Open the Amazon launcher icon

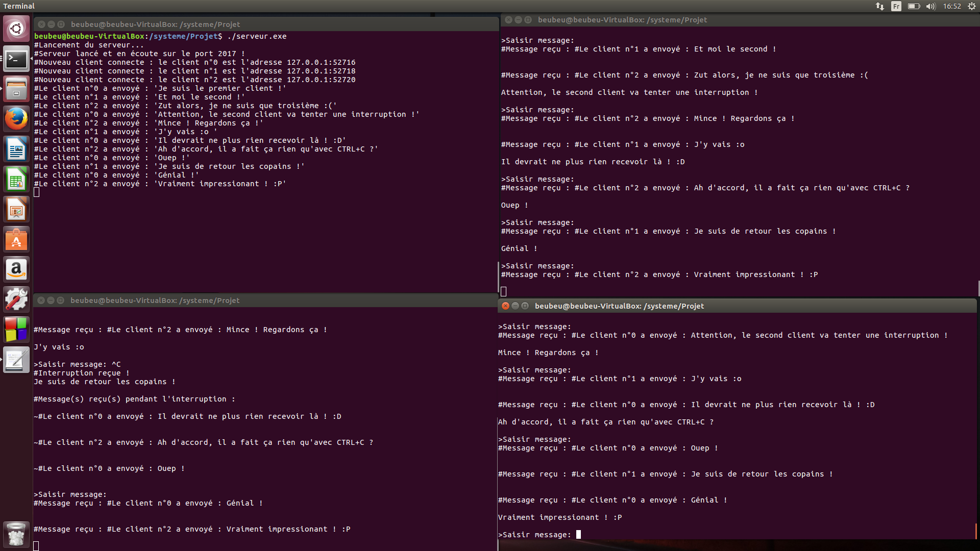click(16, 270)
